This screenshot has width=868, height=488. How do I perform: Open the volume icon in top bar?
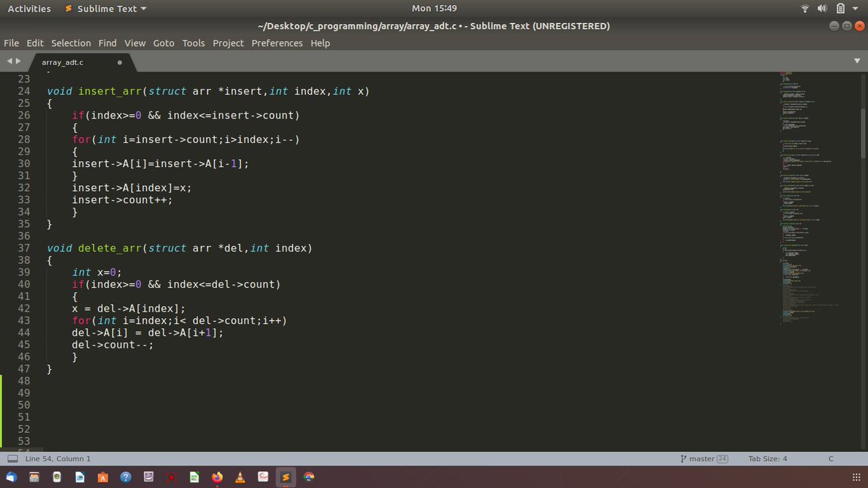[822, 9]
